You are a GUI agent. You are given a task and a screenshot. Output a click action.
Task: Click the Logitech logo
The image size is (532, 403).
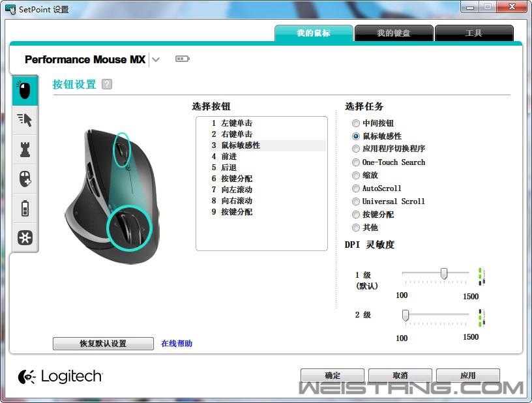[x=61, y=376]
